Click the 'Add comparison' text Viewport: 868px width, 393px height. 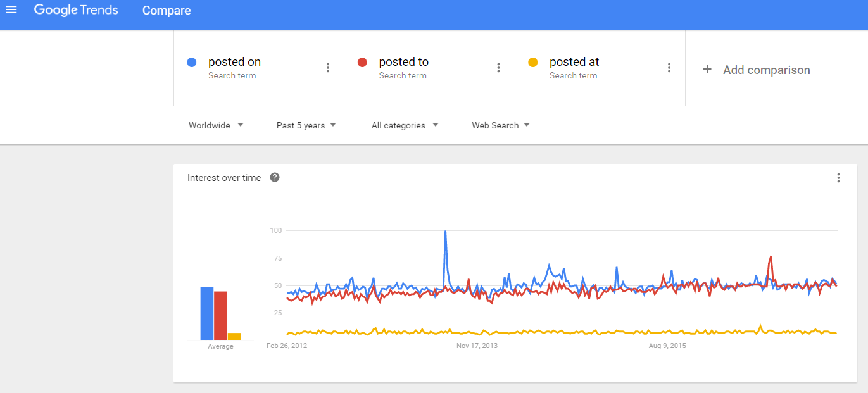[766, 70]
